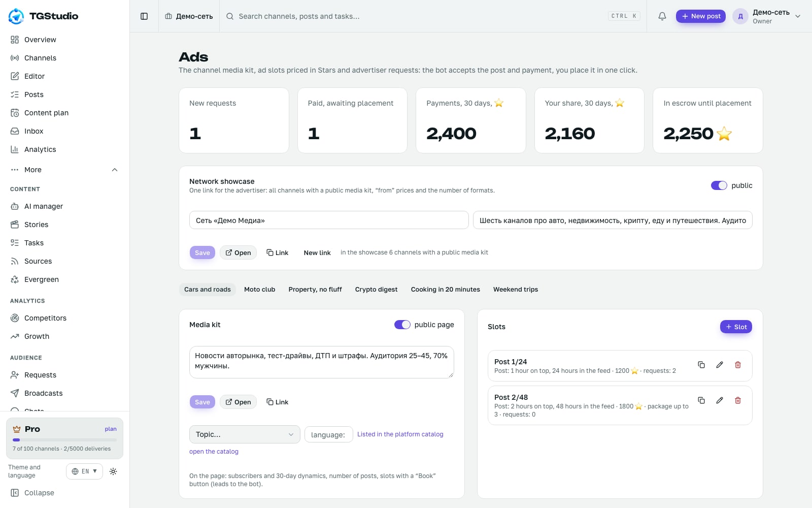Viewport: 812px width, 508px height.
Task: Switch to the Weekend trips tab
Action: click(x=516, y=290)
